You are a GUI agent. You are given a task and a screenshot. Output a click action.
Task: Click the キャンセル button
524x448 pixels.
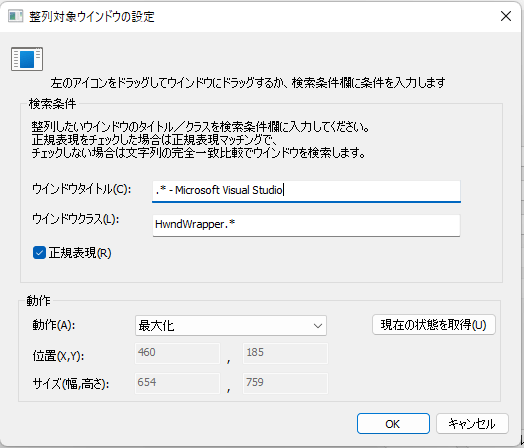pyautogui.click(x=472, y=424)
